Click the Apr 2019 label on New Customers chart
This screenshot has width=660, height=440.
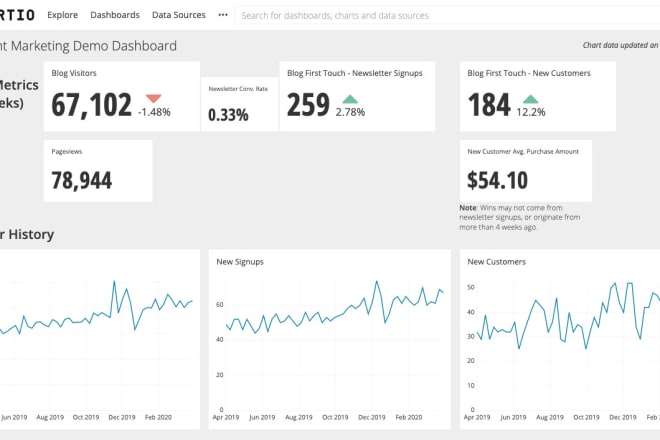click(476, 417)
